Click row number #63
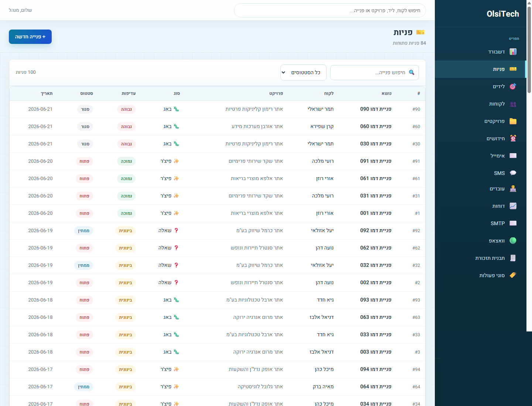The height and width of the screenshot is (406, 532). [416, 317]
